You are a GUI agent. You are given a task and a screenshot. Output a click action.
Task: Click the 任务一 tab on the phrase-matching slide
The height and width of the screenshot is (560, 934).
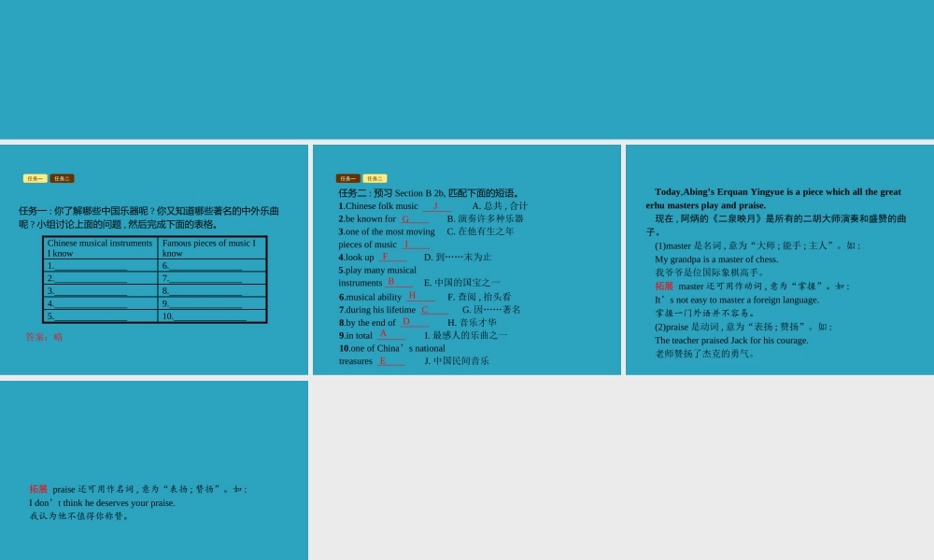(x=347, y=178)
